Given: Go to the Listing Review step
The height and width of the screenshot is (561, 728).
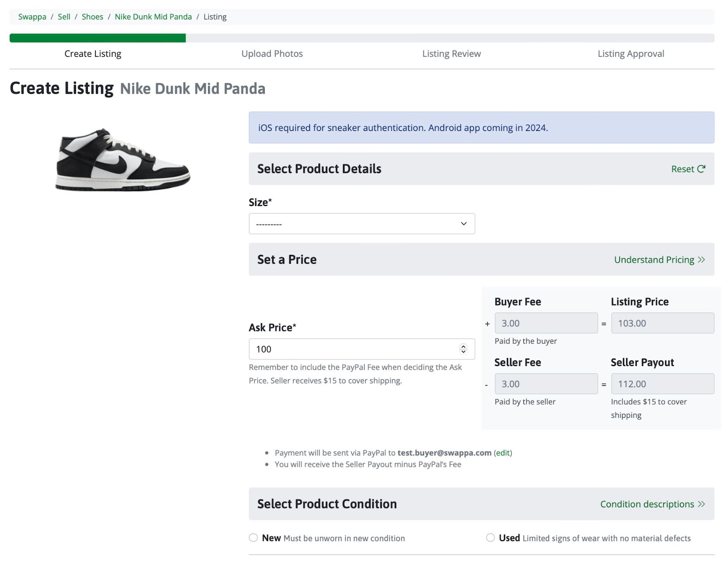Looking at the screenshot, I should (x=451, y=54).
